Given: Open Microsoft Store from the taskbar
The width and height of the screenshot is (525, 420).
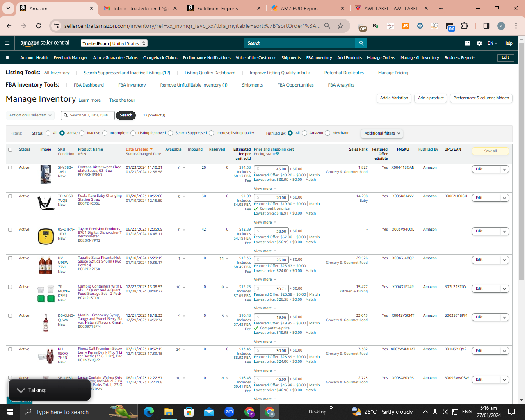Looking at the screenshot, I should click(x=189, y=412).
